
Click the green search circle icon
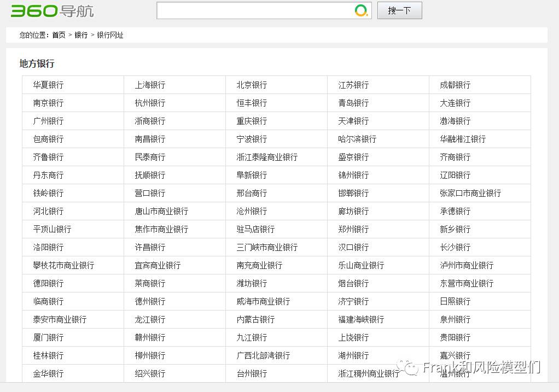point(361,10)
